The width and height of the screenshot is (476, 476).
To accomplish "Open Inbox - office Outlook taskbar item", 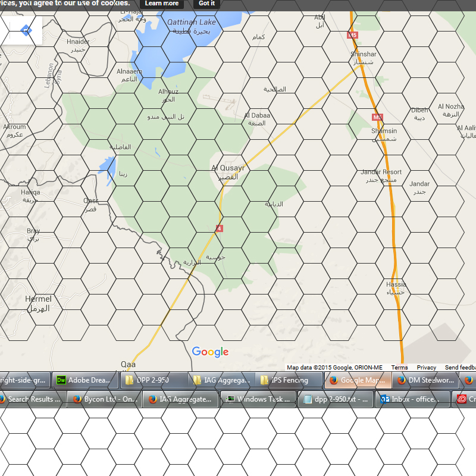I will pos(412,399).
